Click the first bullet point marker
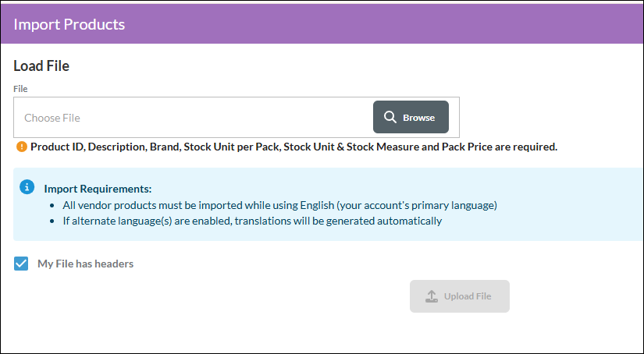 pos(52,206)
